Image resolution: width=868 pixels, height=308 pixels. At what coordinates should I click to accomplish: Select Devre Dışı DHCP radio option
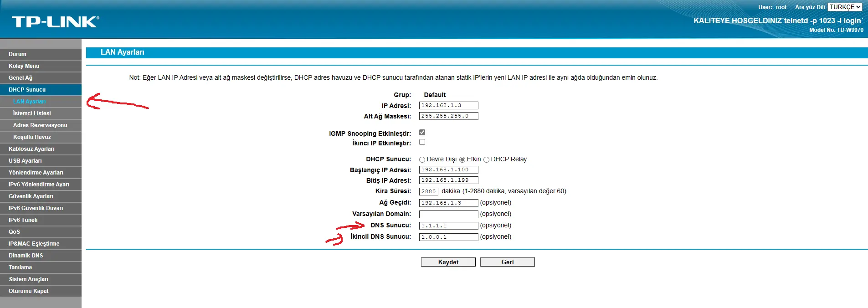[422, 159]
